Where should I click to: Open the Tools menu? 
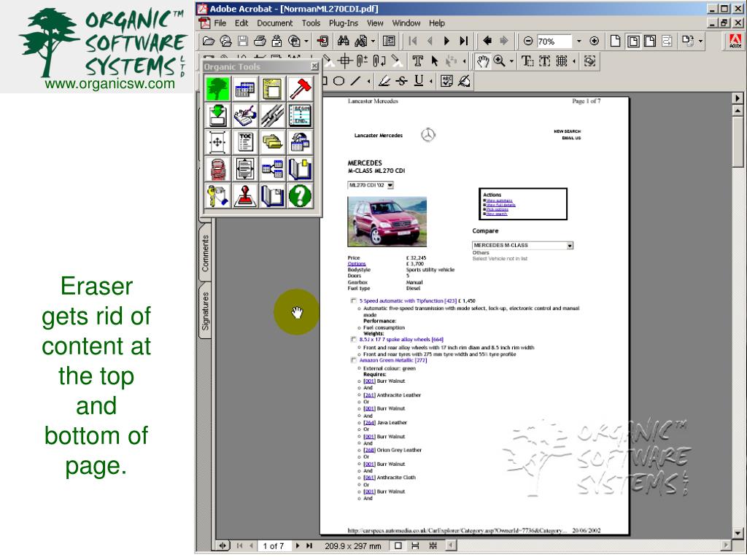(311, 23)
